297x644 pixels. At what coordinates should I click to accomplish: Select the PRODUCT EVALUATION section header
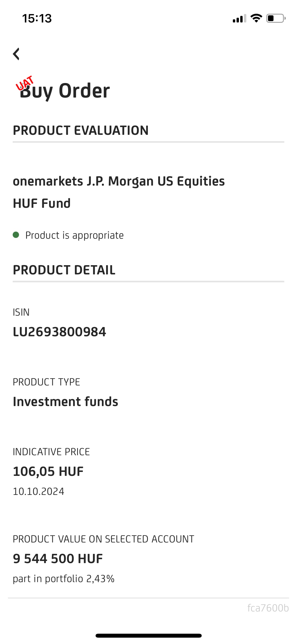click(x=81, y=130)
